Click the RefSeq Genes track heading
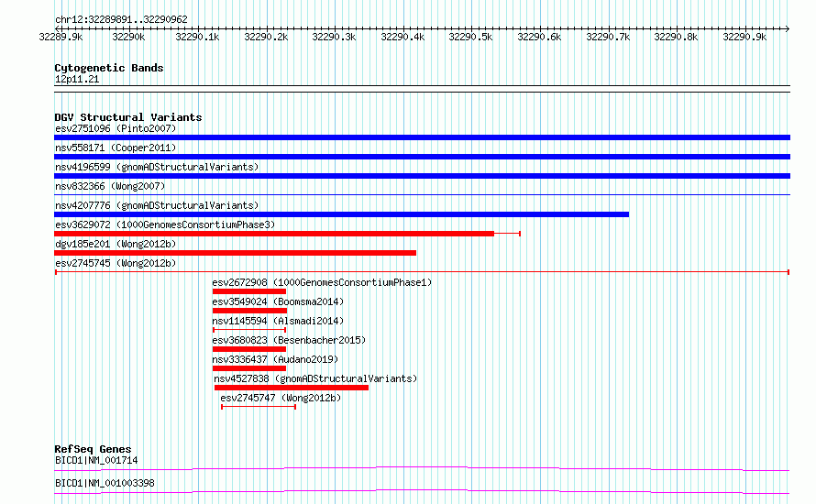 tap(93, 449)
